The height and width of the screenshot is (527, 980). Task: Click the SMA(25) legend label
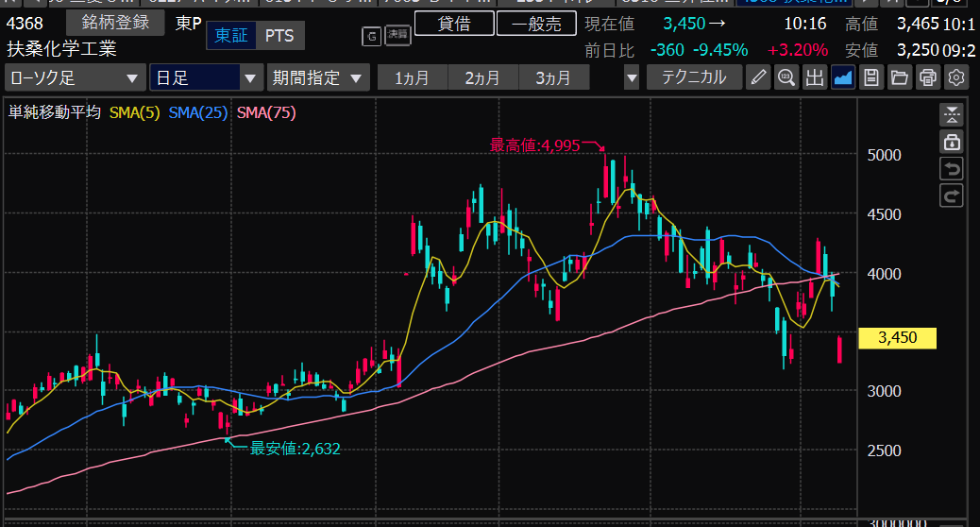[x=198, y=112]
